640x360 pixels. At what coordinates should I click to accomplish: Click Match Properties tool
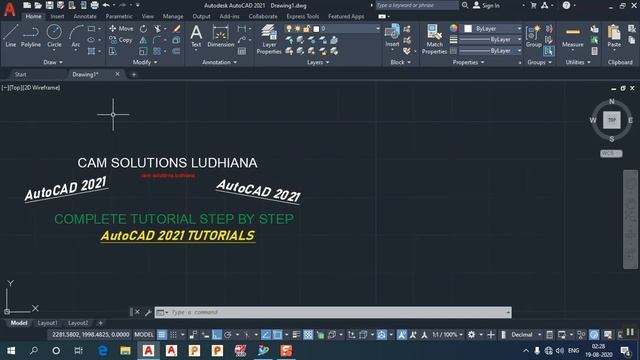pos(434,39)
